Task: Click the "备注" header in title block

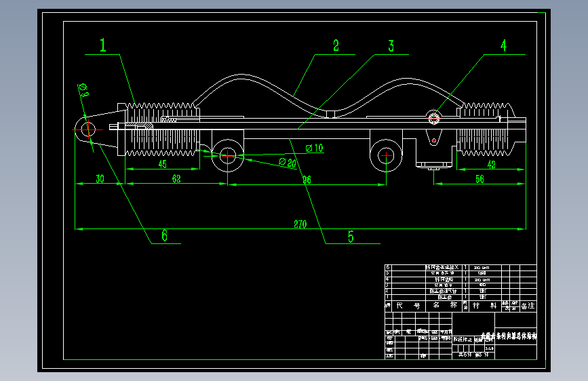Action: point(528,306)
